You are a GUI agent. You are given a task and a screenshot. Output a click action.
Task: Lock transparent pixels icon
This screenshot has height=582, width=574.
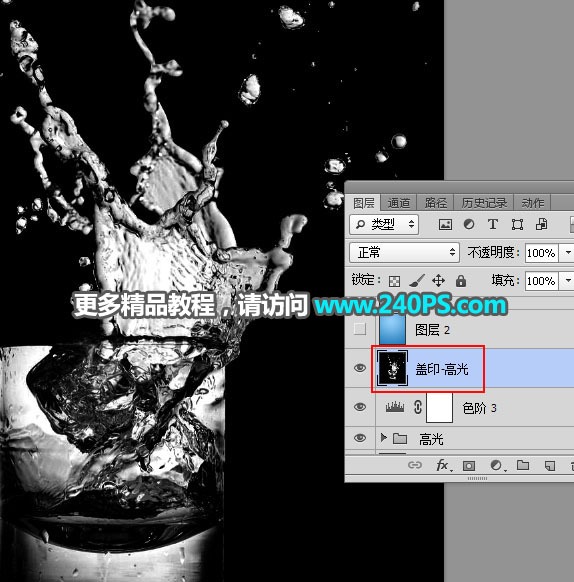[x=394, y=281]
